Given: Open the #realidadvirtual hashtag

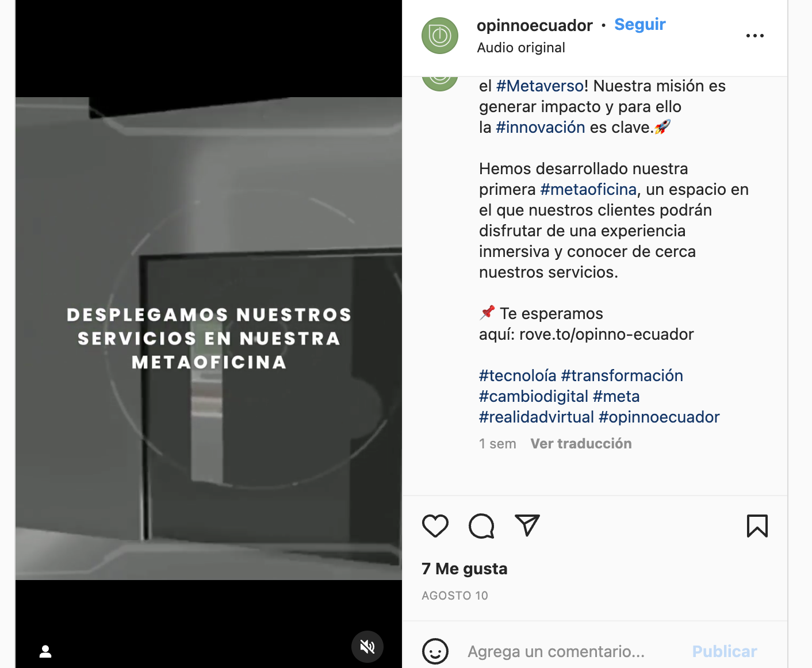Looking at the screenshot, I should [537, 417].
